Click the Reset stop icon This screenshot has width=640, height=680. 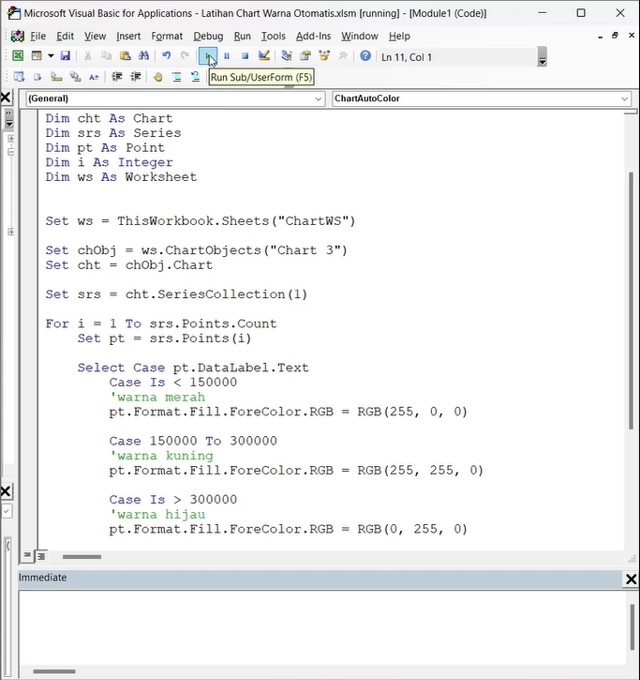coord(245,56)
